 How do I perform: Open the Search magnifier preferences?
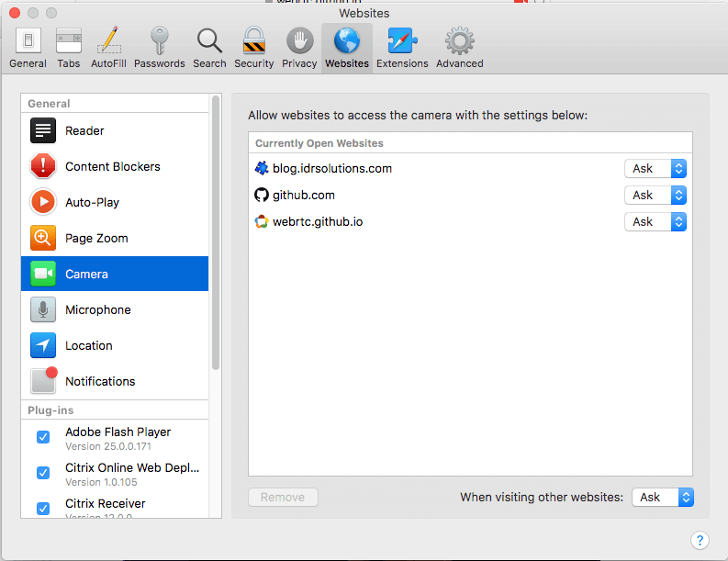(209, 41)
